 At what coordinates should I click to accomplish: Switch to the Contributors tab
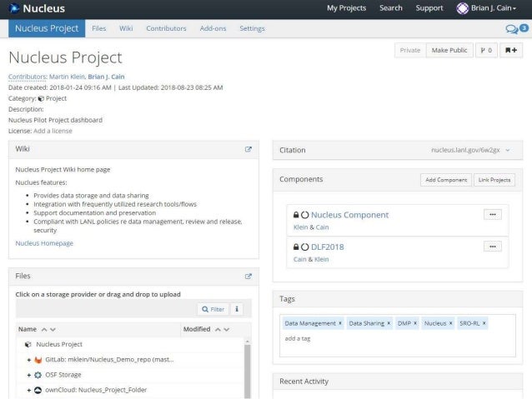point(166,28)
